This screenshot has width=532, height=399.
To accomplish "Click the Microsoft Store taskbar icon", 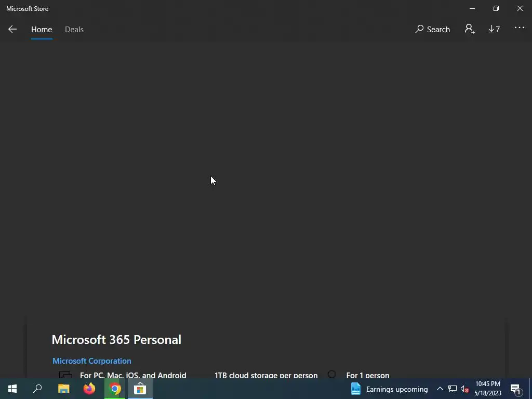I will click(x=140, y=389).
